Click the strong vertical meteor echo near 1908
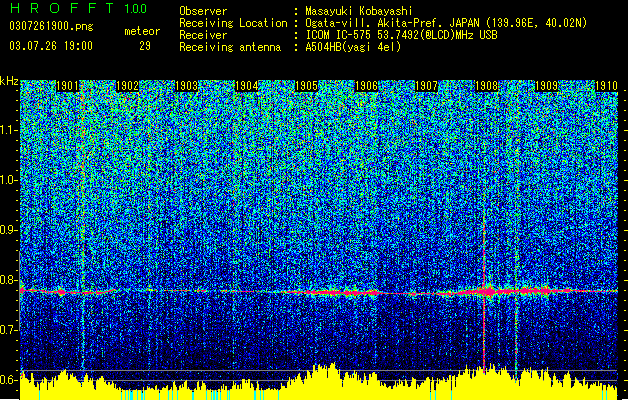This screenshot has height=400, width=629. (x=484, y=297)
